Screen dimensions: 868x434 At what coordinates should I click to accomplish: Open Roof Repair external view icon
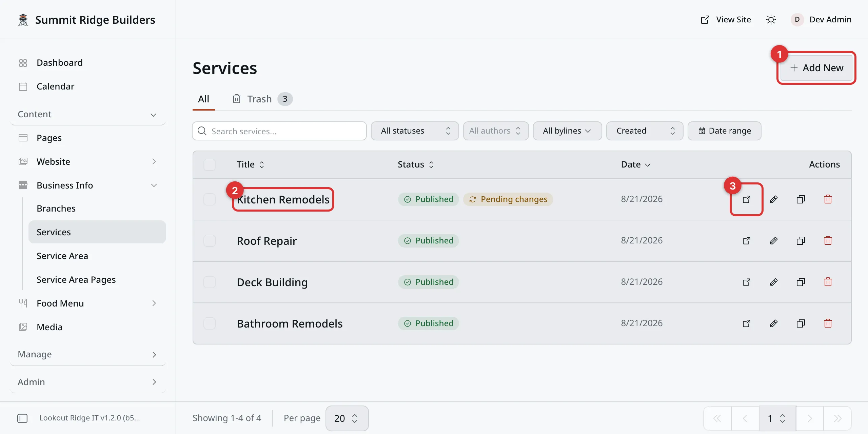point(746,241)
